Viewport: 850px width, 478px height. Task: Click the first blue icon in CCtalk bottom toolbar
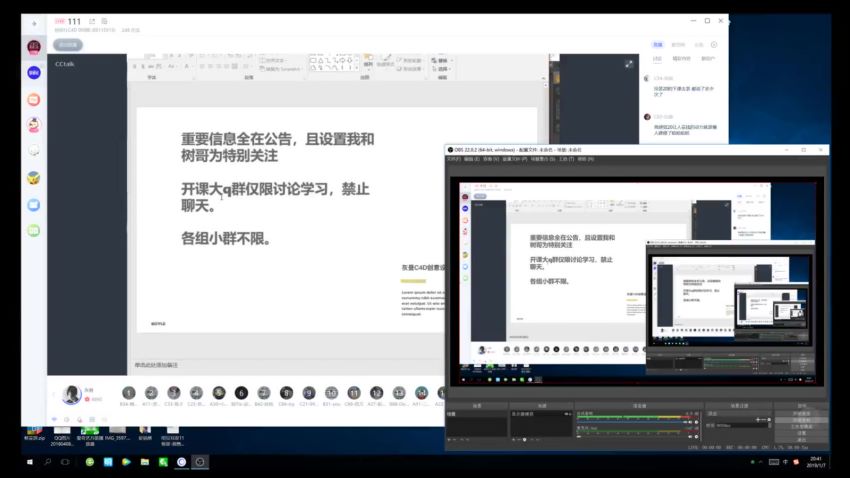[54, 419]
